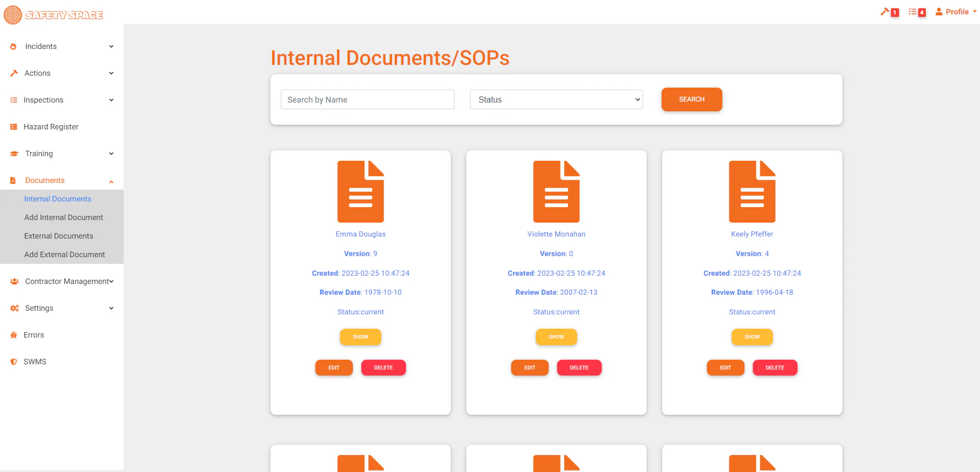Screen dimensions: 980x472
Task: Click the Hazard Register table icon
Action: click(x=13, y=127)
